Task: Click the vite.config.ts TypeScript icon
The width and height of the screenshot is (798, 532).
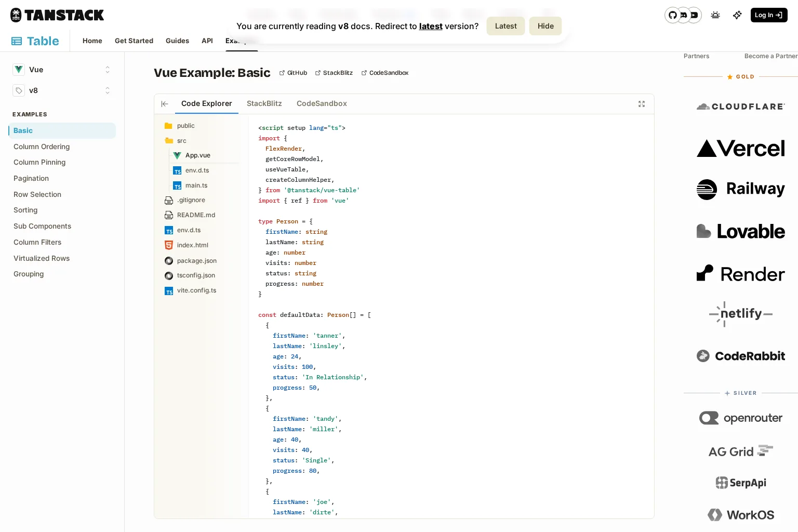Action: pos(169,291)
